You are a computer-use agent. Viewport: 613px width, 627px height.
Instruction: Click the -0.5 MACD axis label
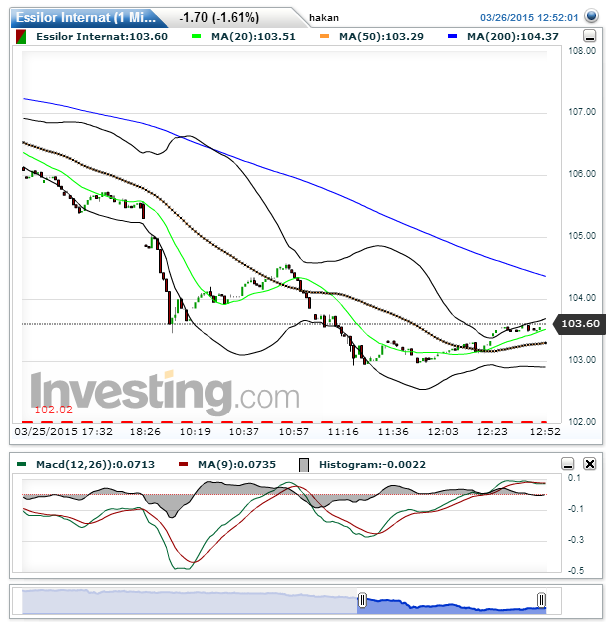point(576,571)
